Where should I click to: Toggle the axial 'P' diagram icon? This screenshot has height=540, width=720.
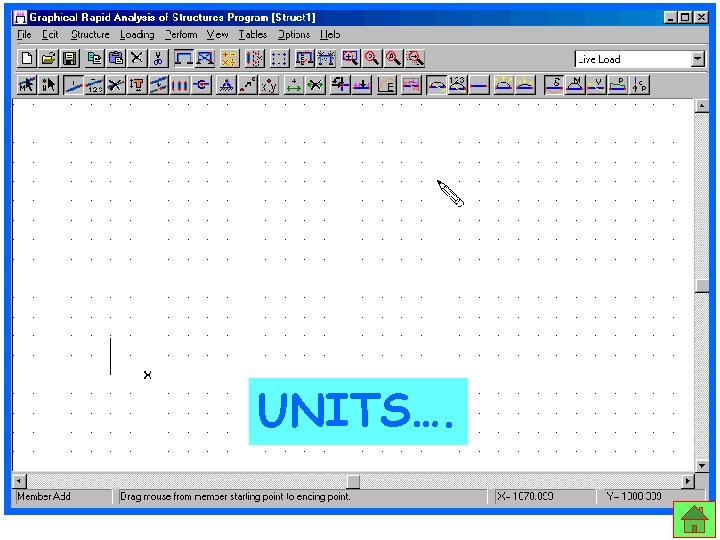[618, 85]
